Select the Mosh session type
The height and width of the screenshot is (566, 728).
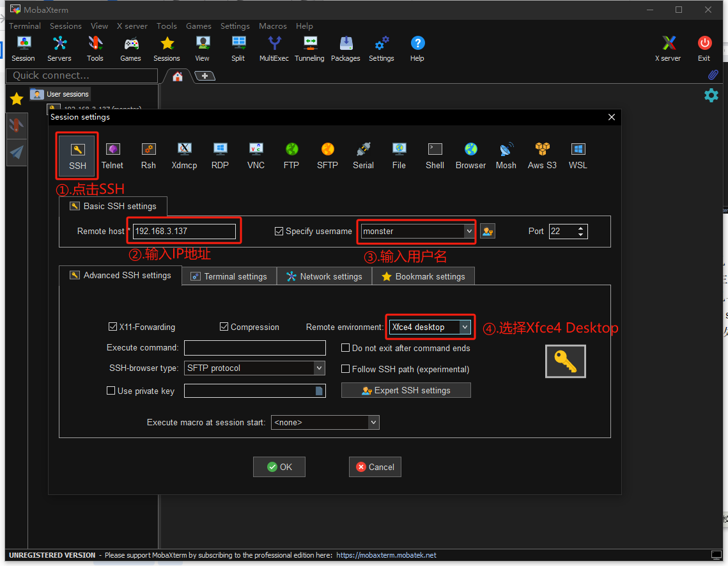[506, 156]
